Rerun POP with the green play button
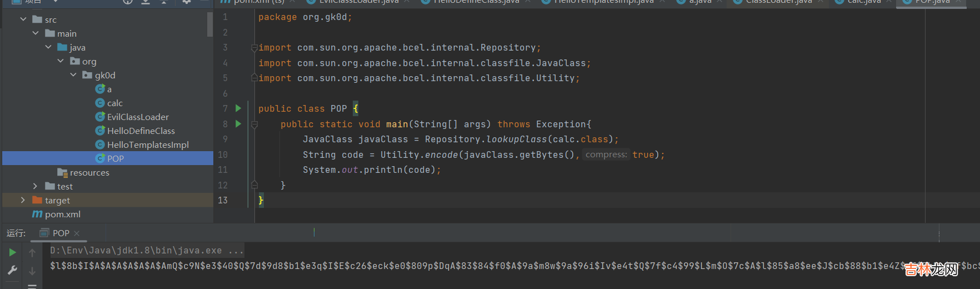The height and width of the screenshot is (289, 980). pos(12,253)
